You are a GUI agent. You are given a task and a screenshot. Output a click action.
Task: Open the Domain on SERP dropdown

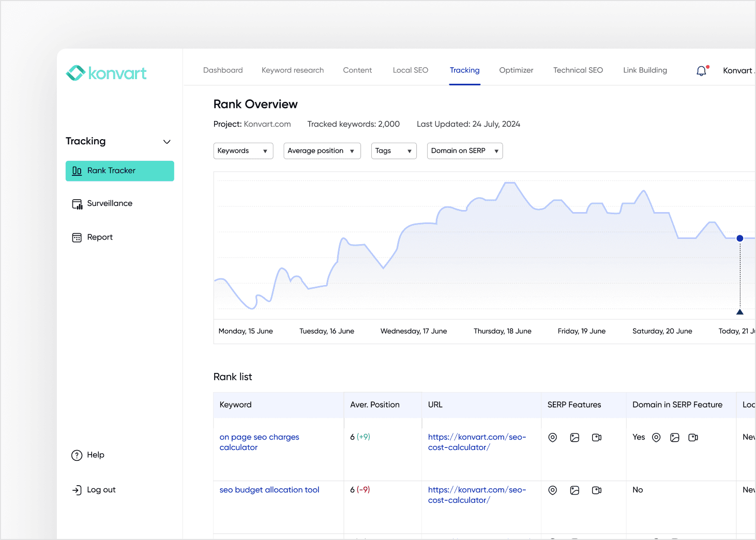(x=464, y=151)
